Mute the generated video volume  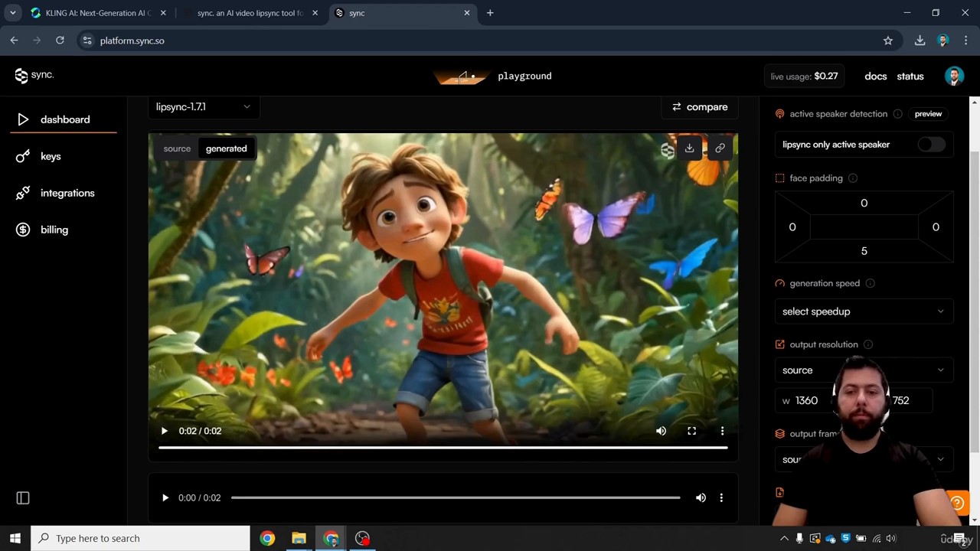[661, 431]
